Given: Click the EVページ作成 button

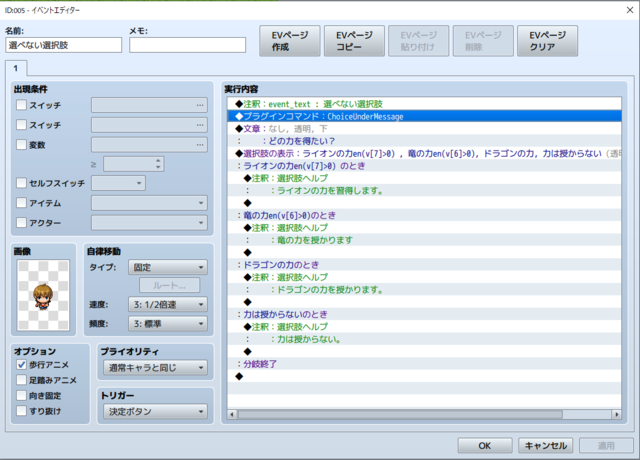Looking at the screenshot, I should click(289, 41).
